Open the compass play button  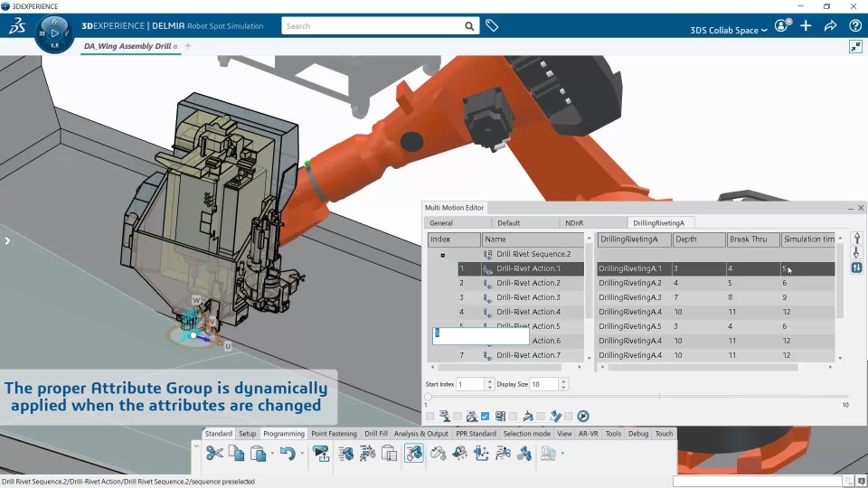click(x=54, y=33)
